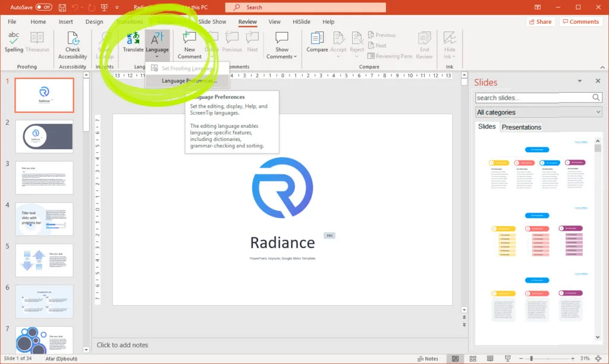Open the Reviewing Pane
Viewport: 609px width, 364px height.
click(x=390, y=56)
